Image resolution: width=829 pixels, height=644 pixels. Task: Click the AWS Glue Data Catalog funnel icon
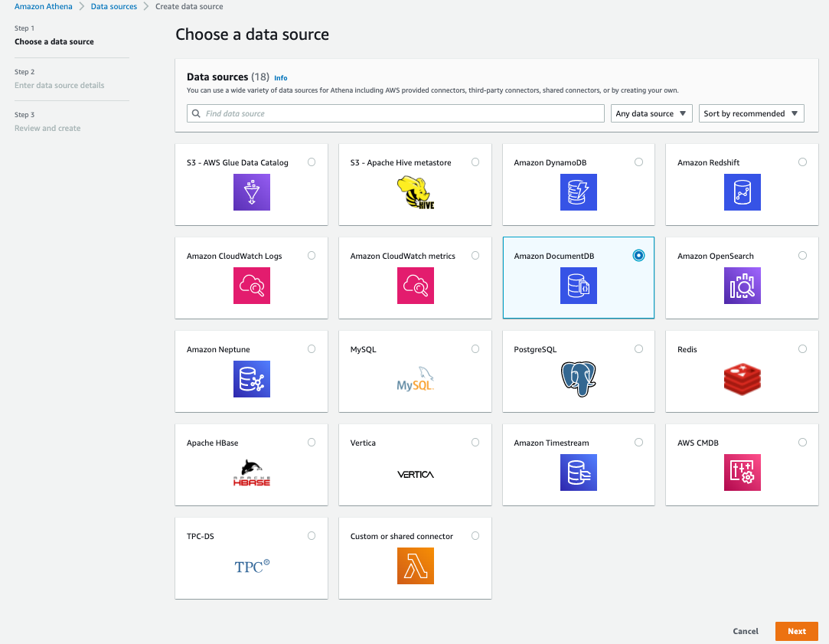252,192
